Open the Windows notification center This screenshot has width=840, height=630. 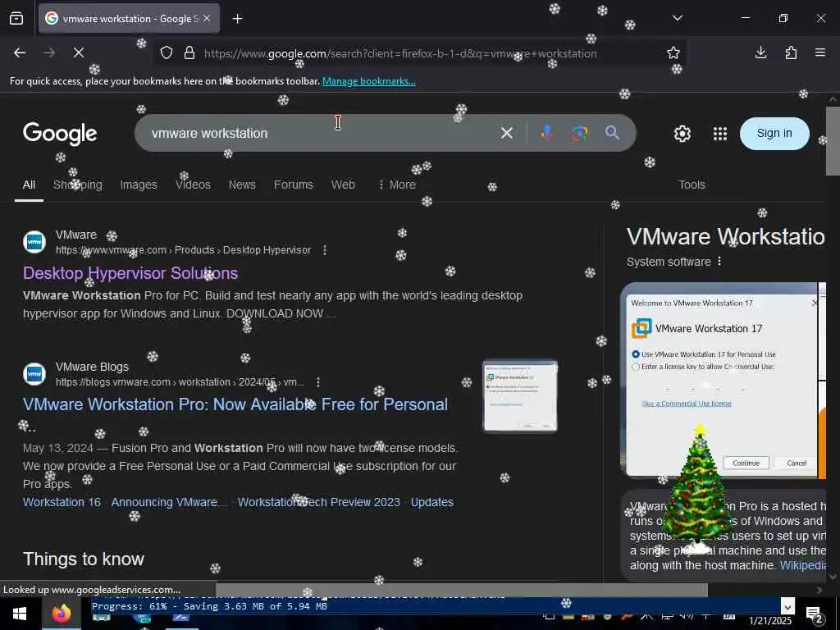tap(815, 615)
